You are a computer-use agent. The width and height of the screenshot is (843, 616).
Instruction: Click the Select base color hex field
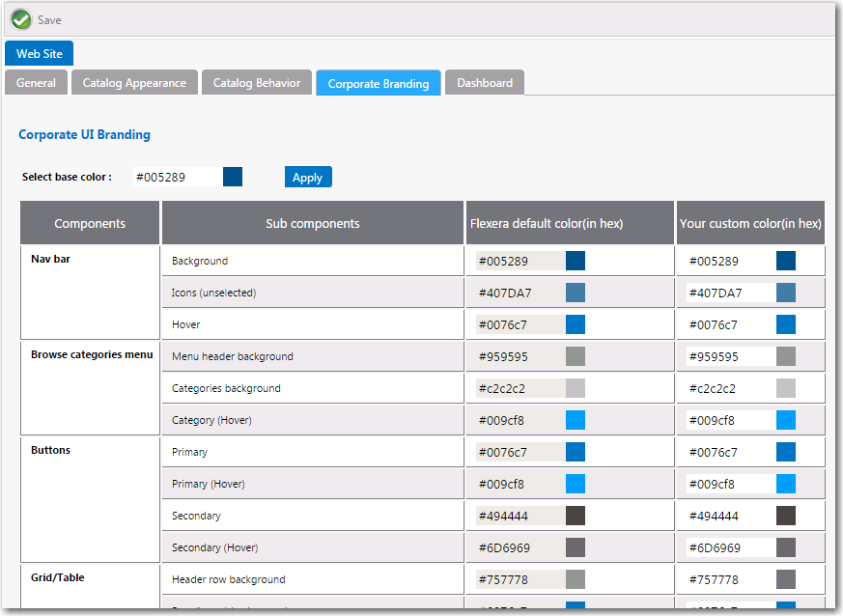click(x=176, y=177)
